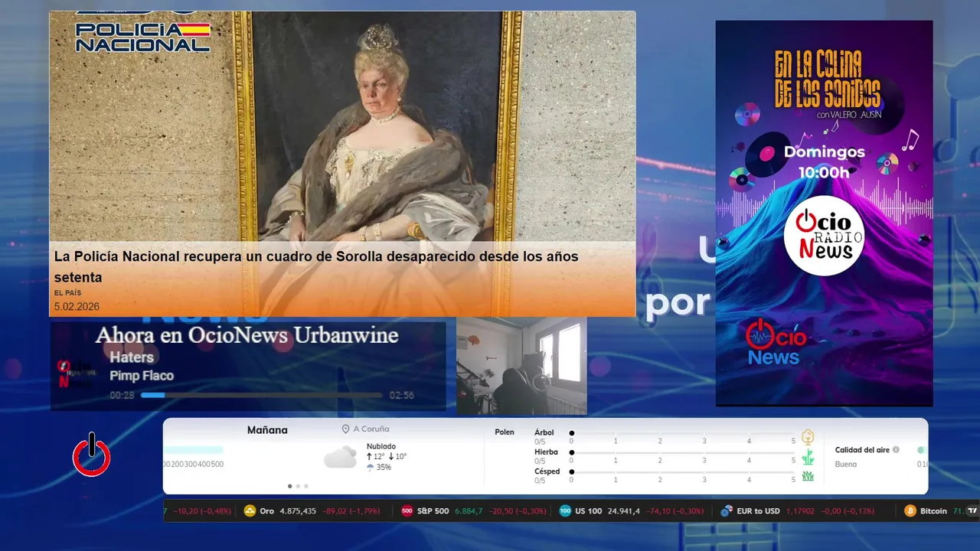Select the second weather carousel dot

pos(298,486)
